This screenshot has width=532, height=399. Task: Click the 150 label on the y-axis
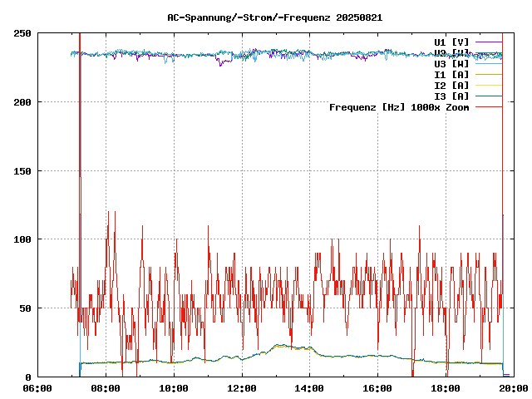(x=22, y=170)
